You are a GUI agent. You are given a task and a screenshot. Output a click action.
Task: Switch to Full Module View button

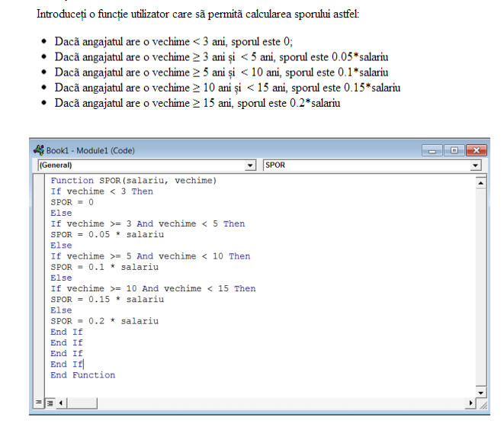tap(49, 402)
